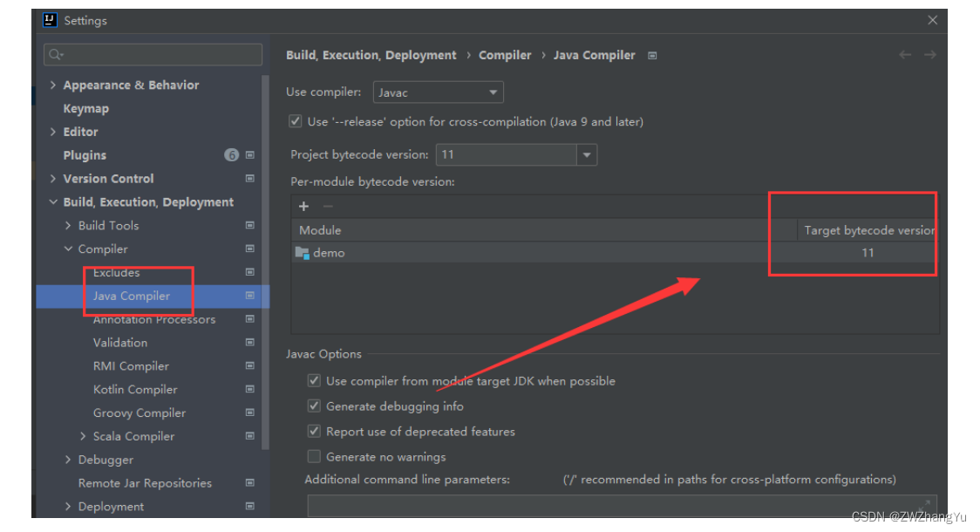
Task: Click the IntelliJ IDEA logo icon in title bar
Action: 50,20
